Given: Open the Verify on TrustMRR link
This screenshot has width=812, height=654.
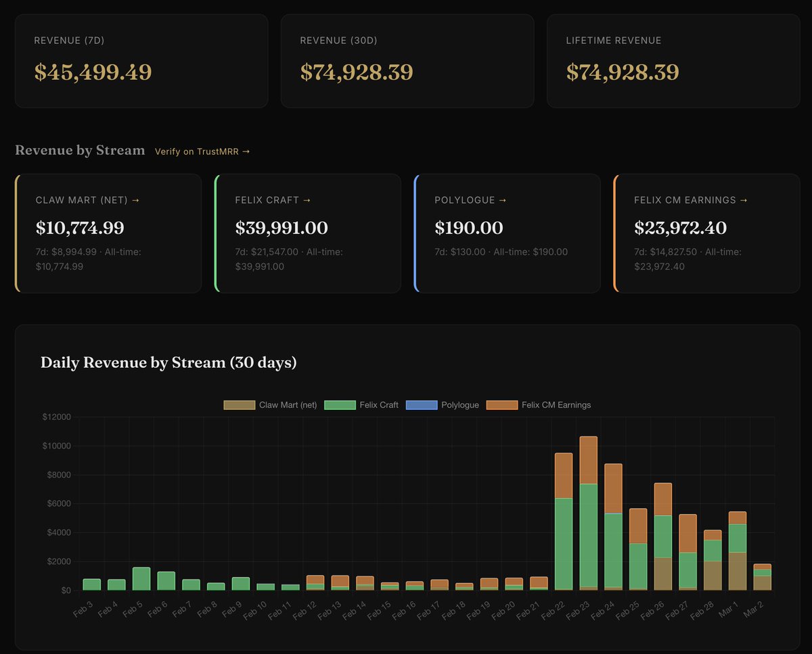Looking at the screenshot, I should 202,151.
